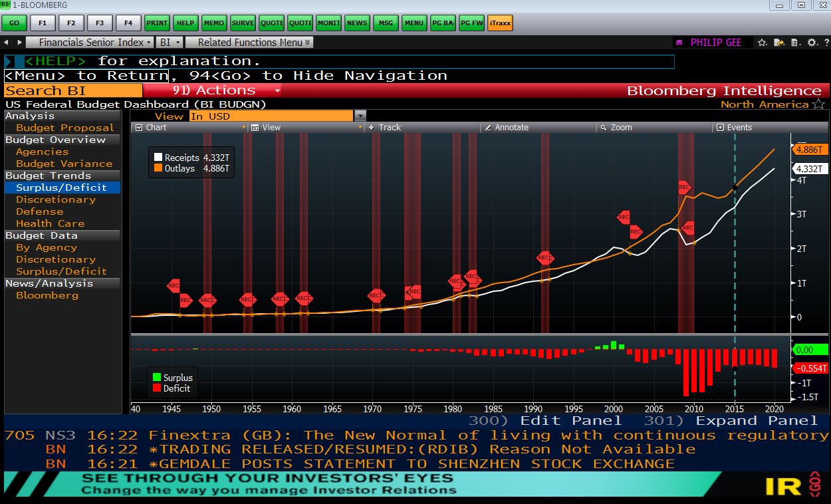The height and width of the screenshot is (504, 831).
Task: Click the MSG toolbar key
Action: (x=386, y=23)
